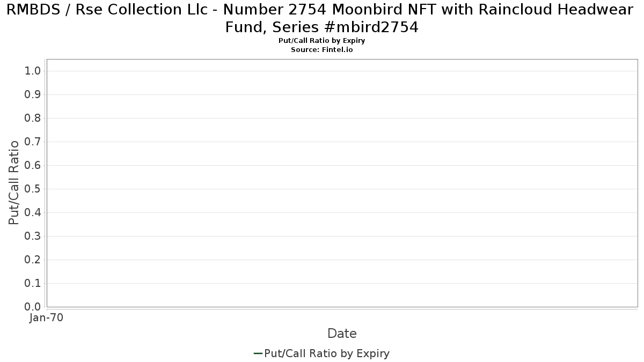Select the chart title mentioning Moonbird NFT
644x362 pixels.
coord(322,18)
